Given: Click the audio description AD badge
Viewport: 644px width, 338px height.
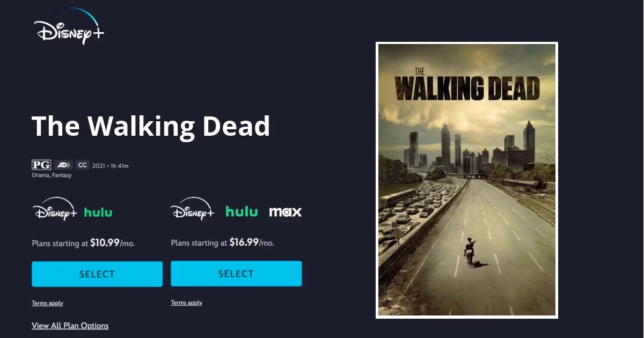Looking at the screenshot, I should click(x=63, y=165).
